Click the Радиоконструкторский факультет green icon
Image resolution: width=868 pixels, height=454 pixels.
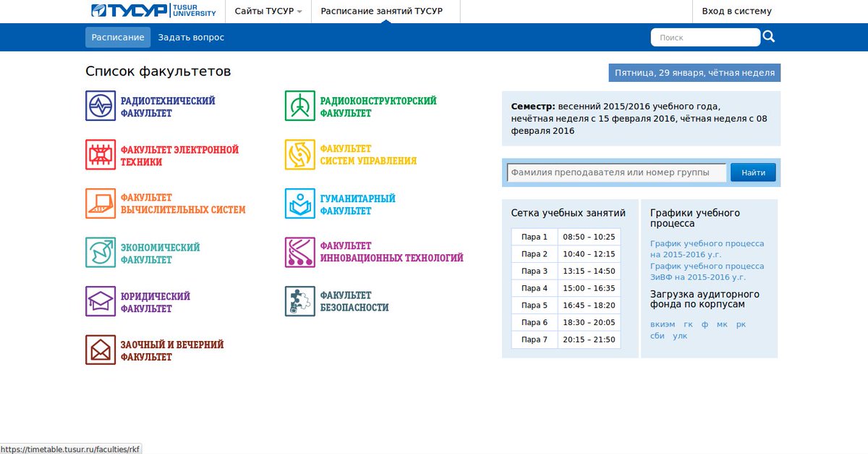(x=300, y=106)
